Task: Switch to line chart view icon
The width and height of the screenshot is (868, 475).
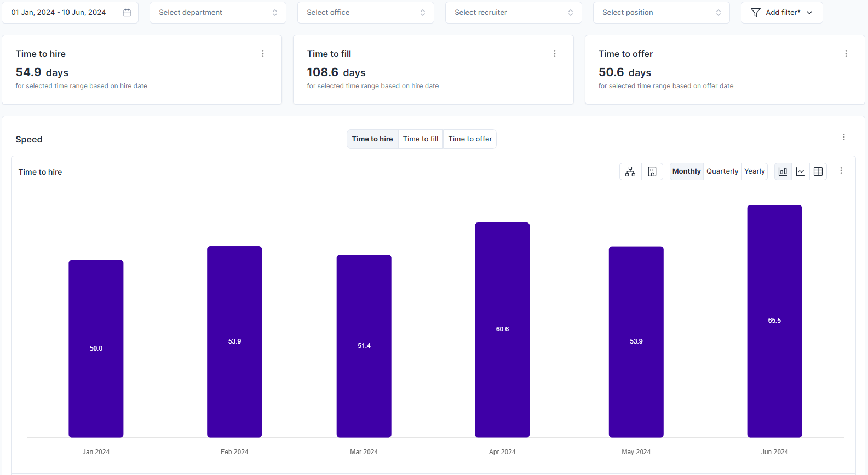Action: click(801, 171)
